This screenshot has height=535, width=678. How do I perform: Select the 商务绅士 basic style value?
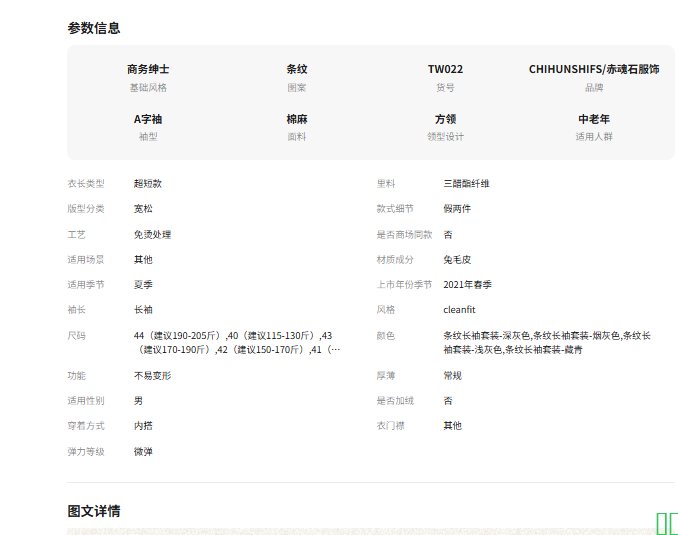click(148, 69)
